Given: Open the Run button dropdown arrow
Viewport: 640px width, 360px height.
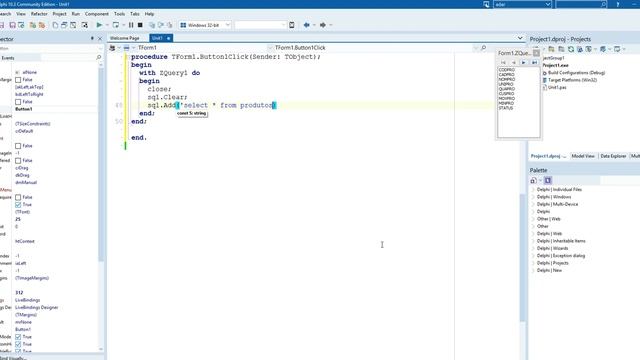Looking at the screenshot, I should (107, 25).
